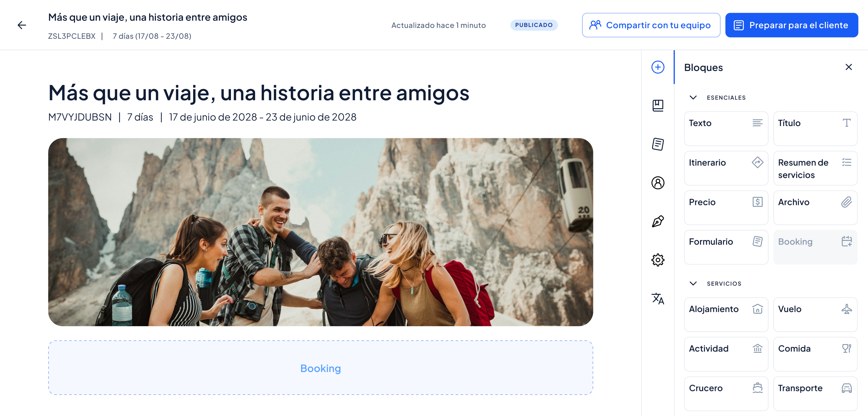868x416 pixels.
Task: Click Compartir con tu equipo button
Action: [651, 25]
